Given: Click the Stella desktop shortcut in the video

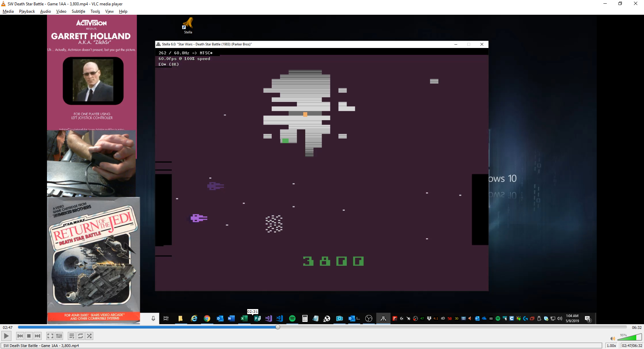Looking at the screenshot, I should 188,26.
